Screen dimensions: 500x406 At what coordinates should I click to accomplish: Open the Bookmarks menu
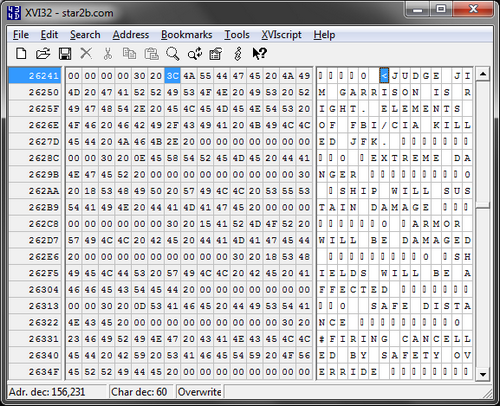pos(186,35)
